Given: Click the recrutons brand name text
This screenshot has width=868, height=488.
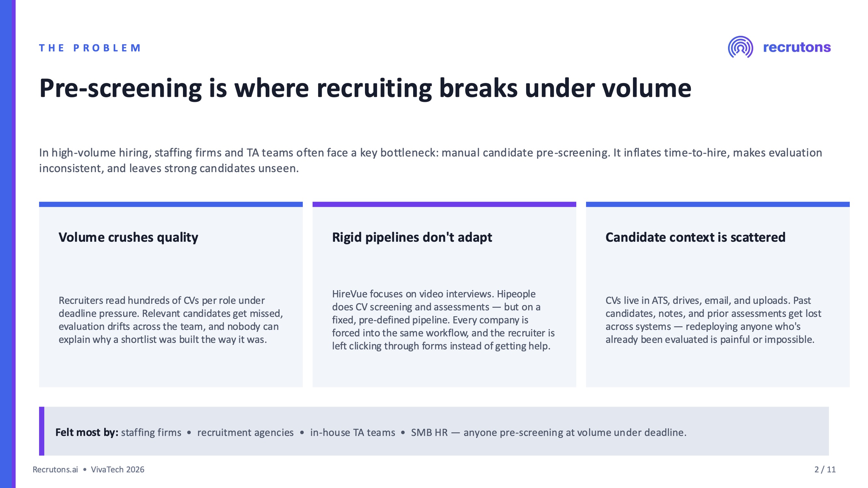Looking at the screenshot, I should pos(797,47).
